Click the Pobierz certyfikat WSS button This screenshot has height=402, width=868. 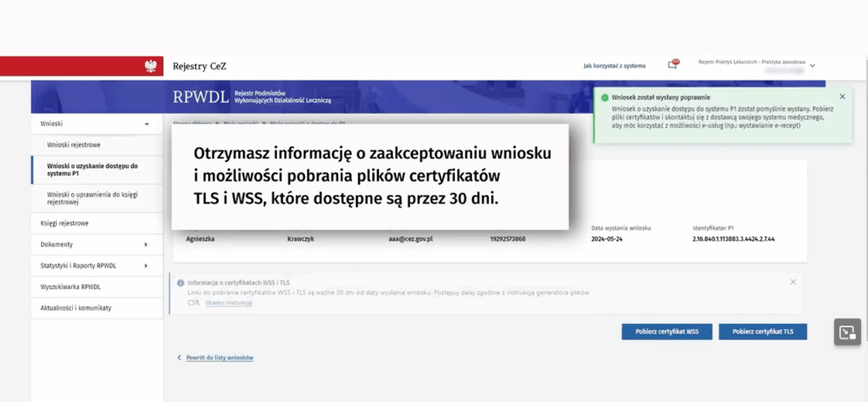666,332
